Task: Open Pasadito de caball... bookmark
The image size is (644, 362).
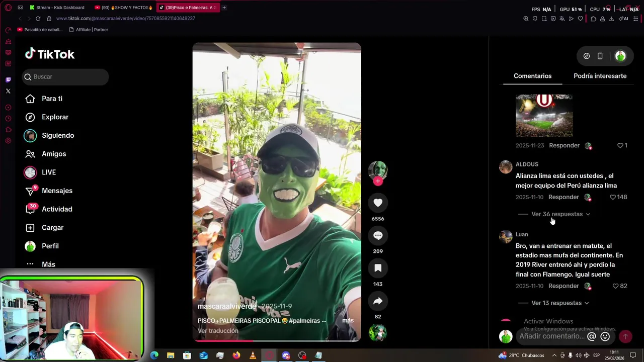Action: click(x=40, y=30)
